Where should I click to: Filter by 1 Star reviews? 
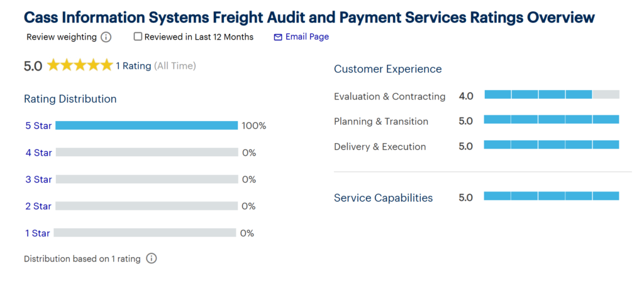(x=37, y=233)
